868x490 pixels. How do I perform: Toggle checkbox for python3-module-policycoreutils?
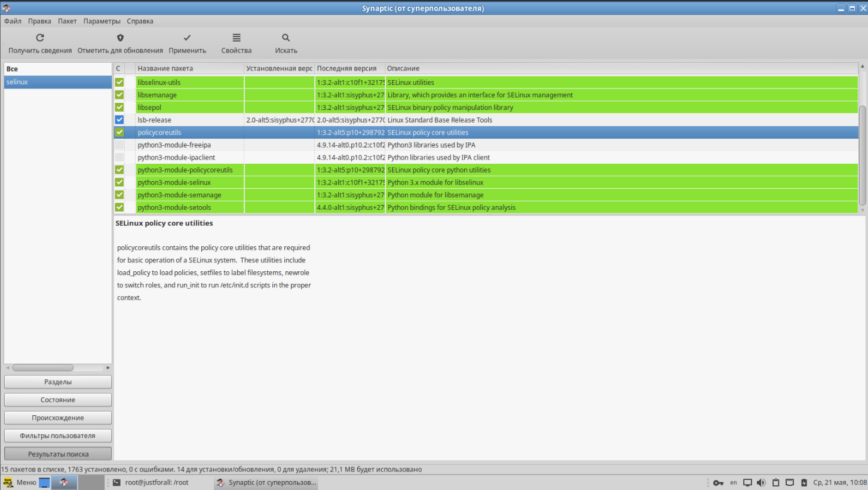tap(119, 170)
